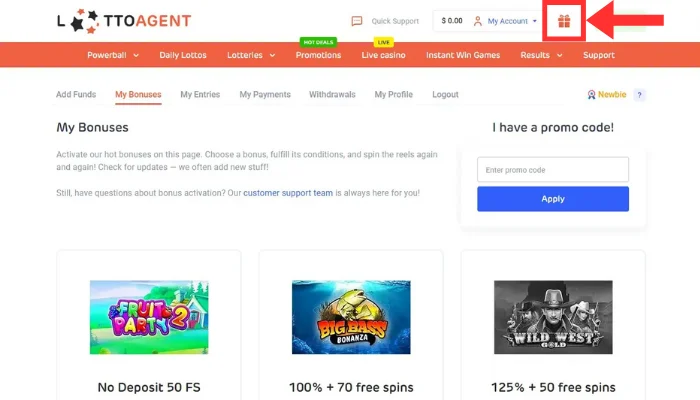Switch to the My Entries tab
700x400 pixels.
(200, 95)
